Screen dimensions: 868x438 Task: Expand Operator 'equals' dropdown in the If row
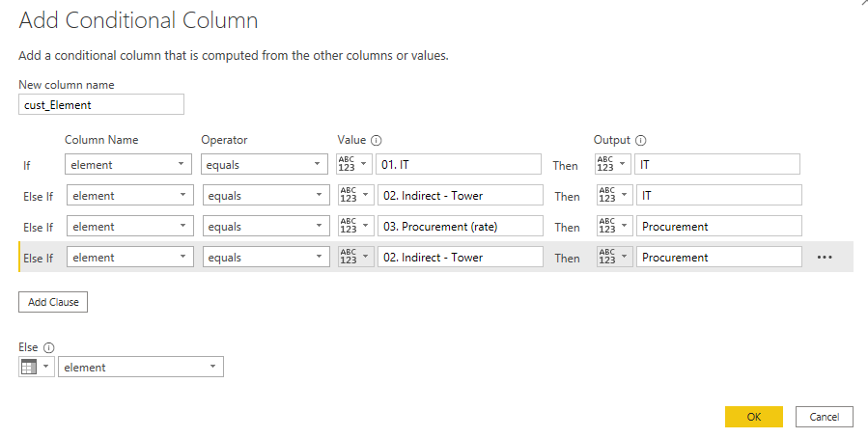(265, 164)
